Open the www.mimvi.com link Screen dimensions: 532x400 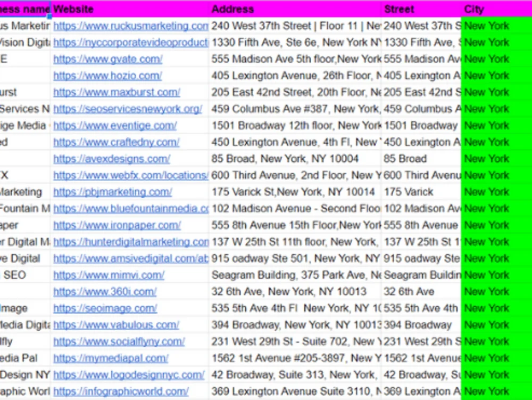[109, 275]
